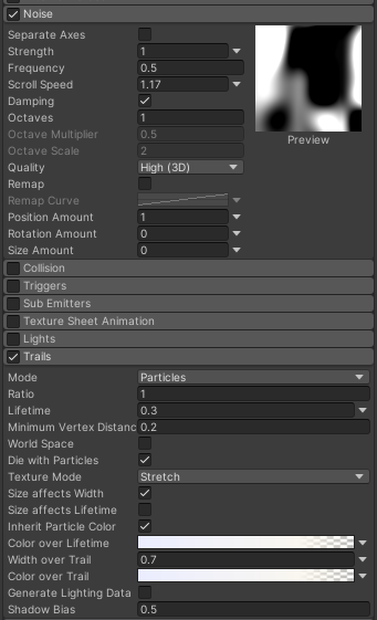Open Texture Mode Stretch dropdown

(x=253, y=477)
